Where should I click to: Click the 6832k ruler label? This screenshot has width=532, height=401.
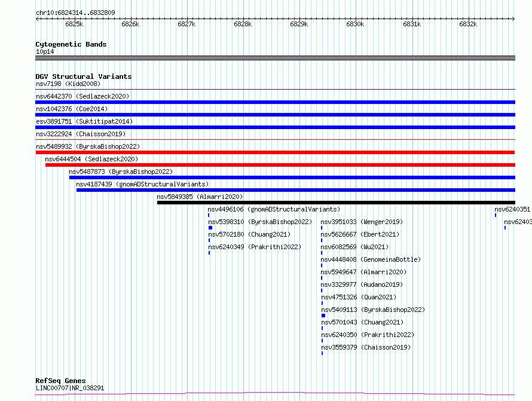pos(468,24)
